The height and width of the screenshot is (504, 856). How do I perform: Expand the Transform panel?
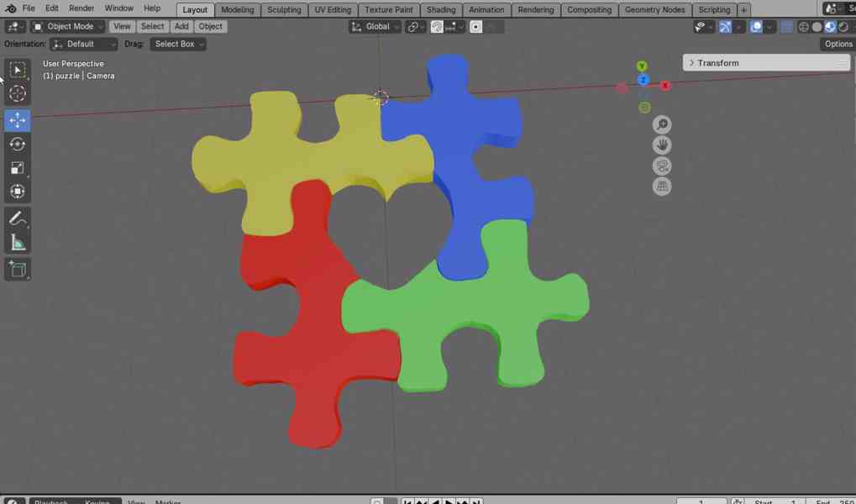click(x=718, y=63)
